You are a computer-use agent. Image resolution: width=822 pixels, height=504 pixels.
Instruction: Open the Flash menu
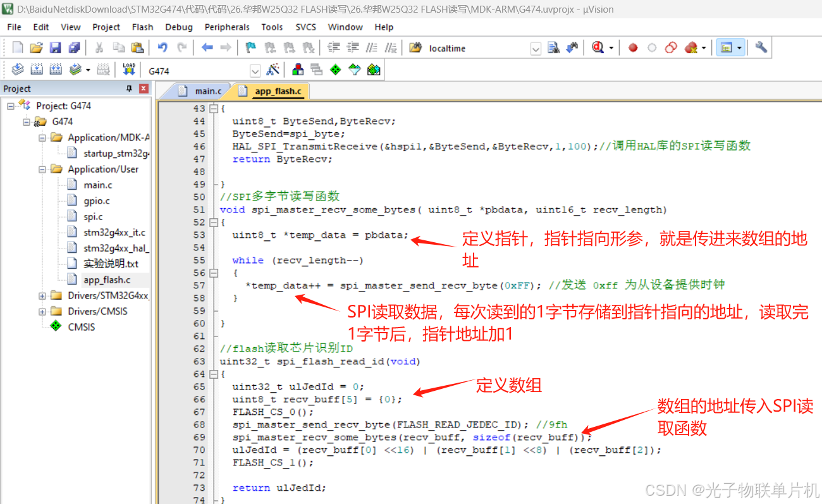point(142,27)
